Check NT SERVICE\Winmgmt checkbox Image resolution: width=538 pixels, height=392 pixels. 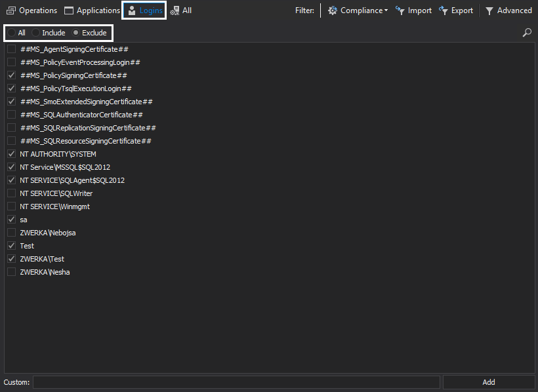[12, 206]
